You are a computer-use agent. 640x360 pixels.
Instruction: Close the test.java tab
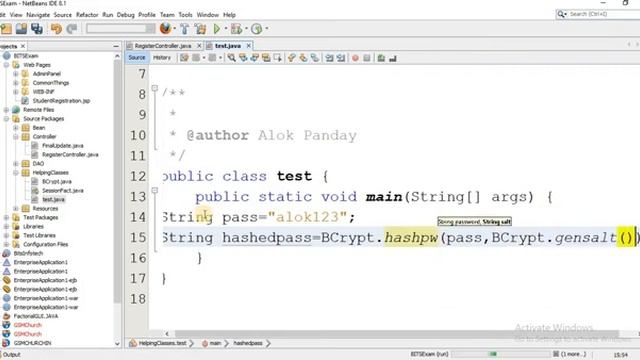pyautogui.click(x=248, y=46)
